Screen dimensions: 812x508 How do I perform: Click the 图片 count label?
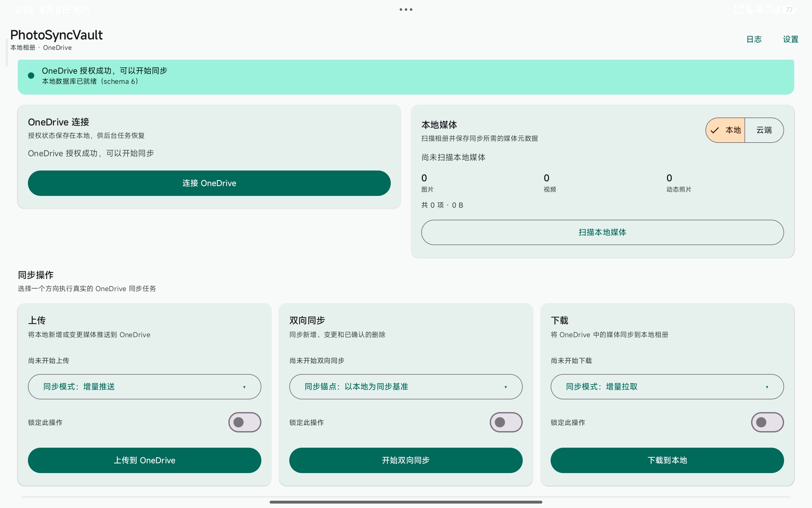click(x=428, y=190)
